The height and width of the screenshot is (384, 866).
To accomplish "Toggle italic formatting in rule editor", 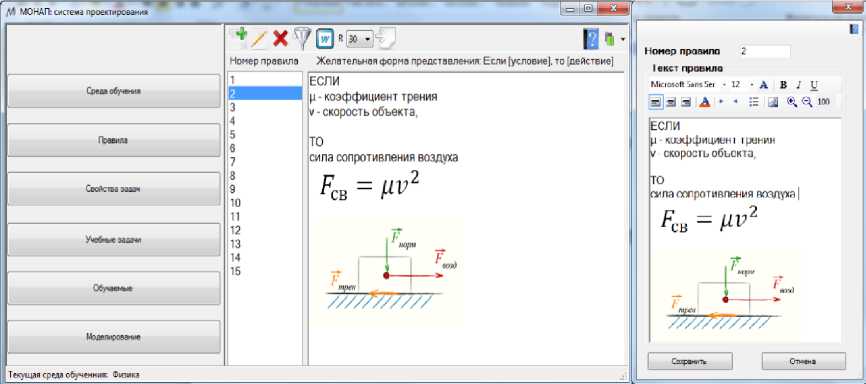I will [x=799, y=85].
